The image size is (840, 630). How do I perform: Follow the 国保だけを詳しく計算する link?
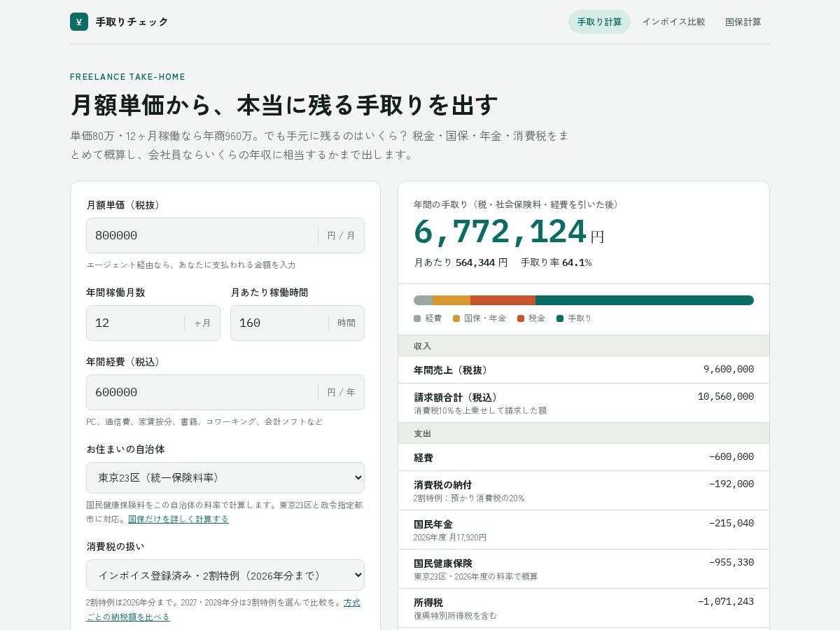click(x=178, y=519)
